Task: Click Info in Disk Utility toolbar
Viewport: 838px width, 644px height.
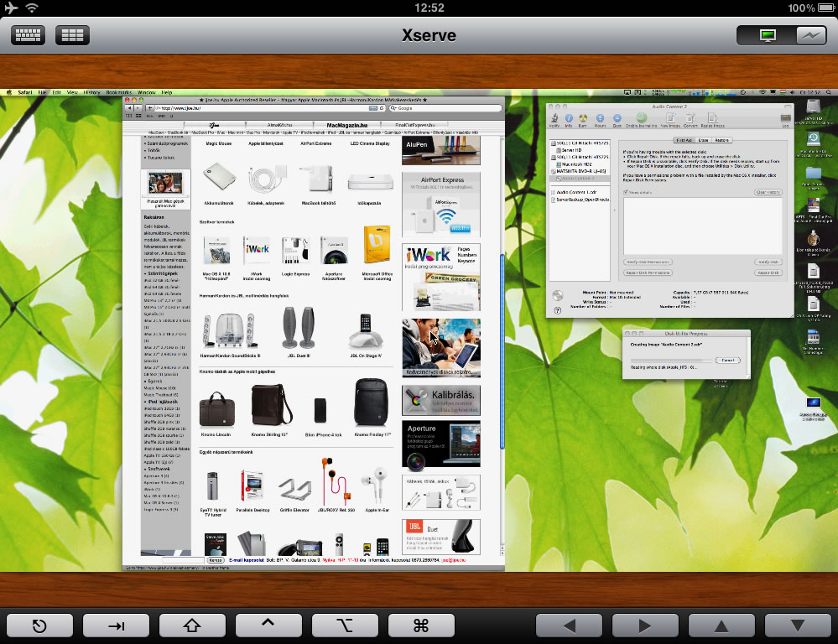Action: (569, 120)
